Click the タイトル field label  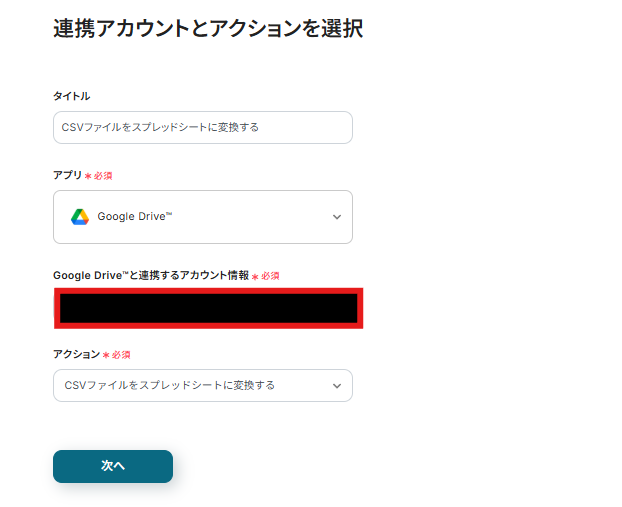71,96
